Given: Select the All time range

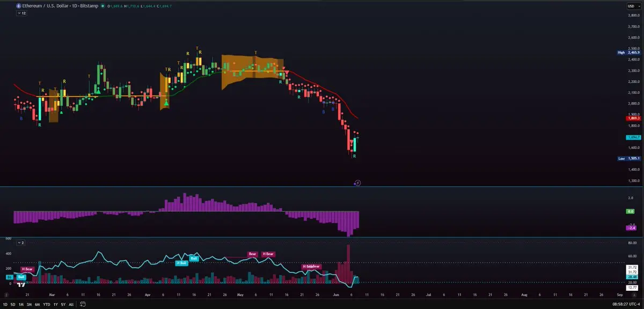Looking at the screenshot, I should point(71,304).
